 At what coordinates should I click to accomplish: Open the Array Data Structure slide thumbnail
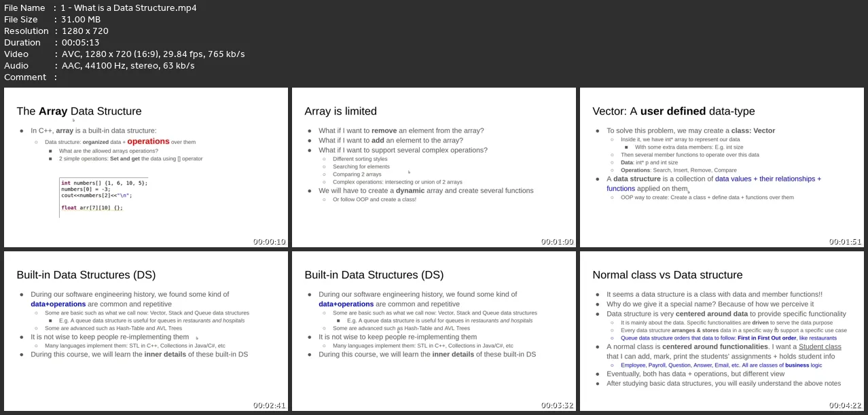(145, 167)
